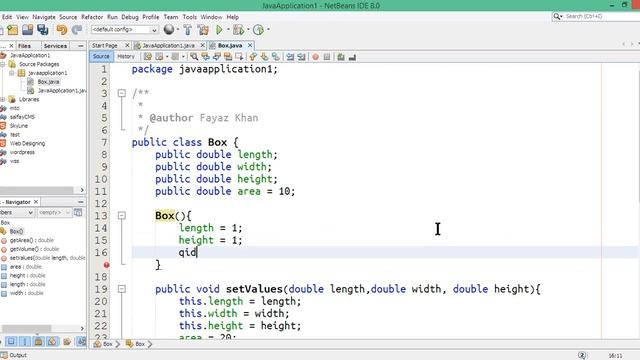Image resolution: width=640 pixels, height=360 pixels.
Task: Run the project with green play icon
Action: 219,29
